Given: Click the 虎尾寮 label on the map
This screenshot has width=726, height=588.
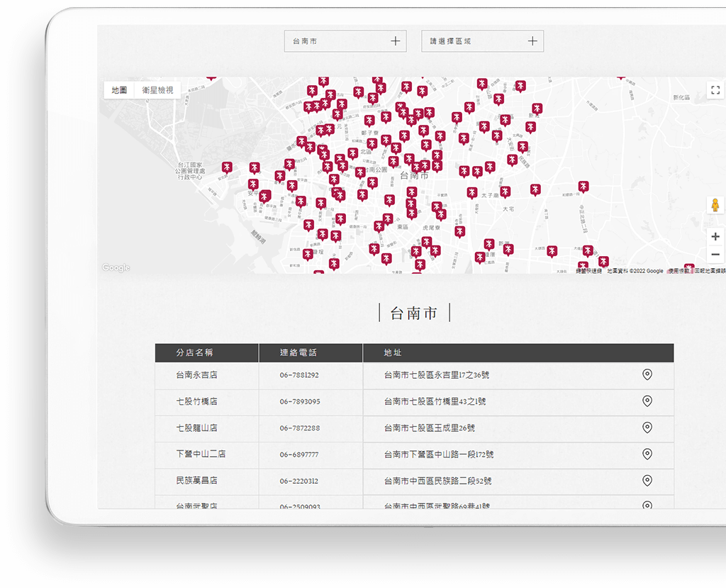Looking at the screenshot, I should click(x=431, y=228).
